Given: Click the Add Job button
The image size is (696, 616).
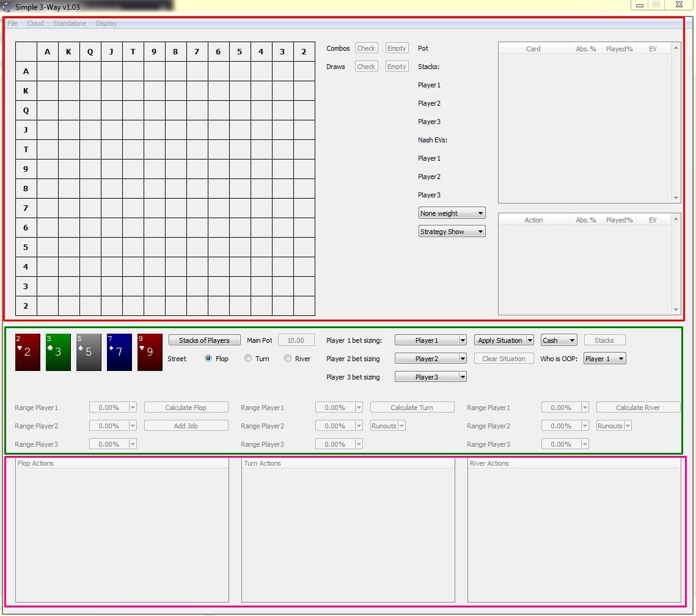Looking at the screenshot, I should 186,425.
